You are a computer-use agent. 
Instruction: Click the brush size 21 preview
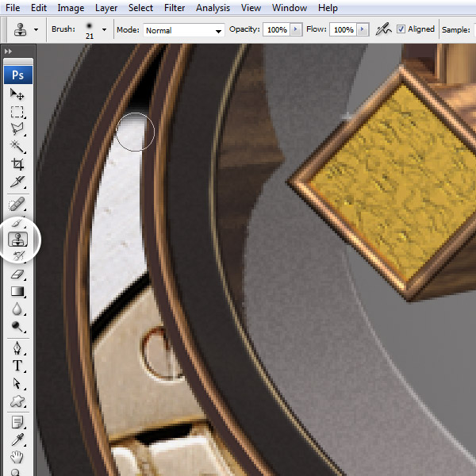click(x=89, y=30)
